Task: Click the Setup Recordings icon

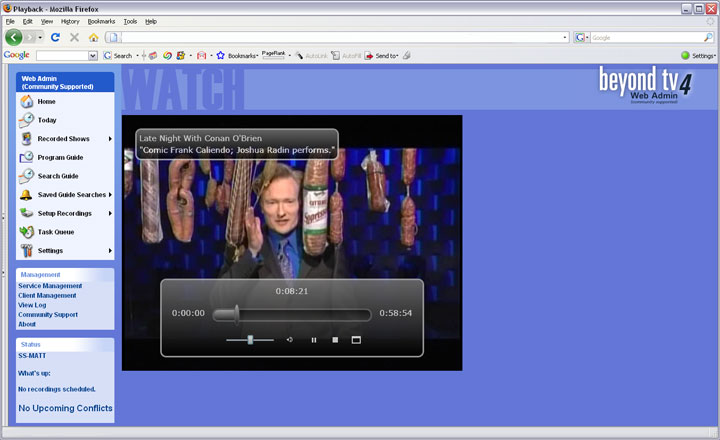Action: (27, 213)
